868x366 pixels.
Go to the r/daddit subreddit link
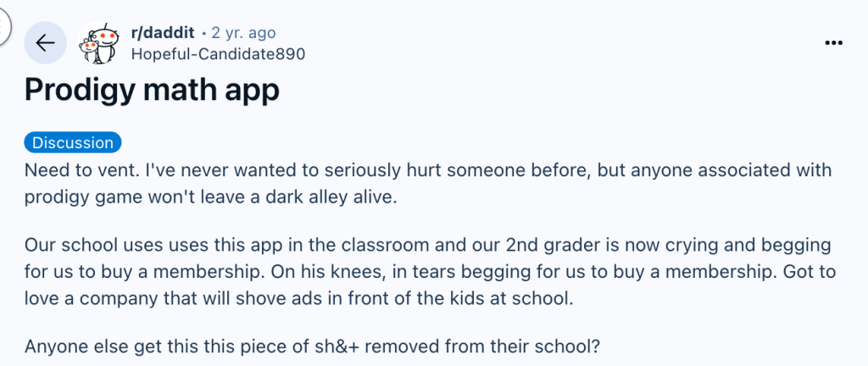tap(164, 33)
